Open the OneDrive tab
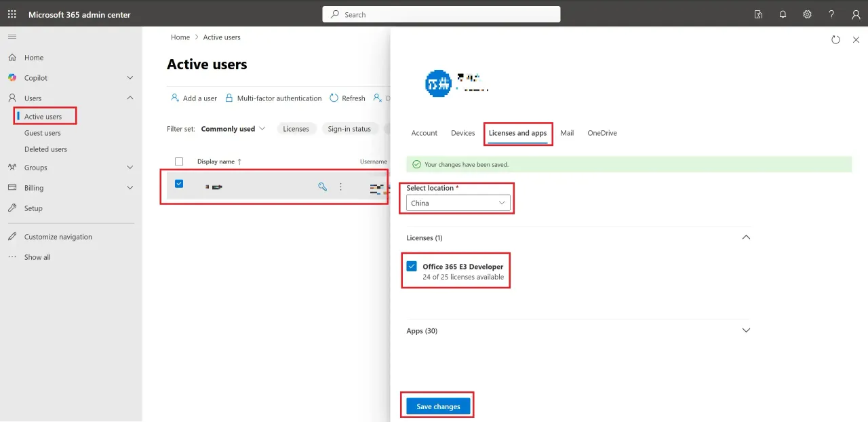The width and height of the screenshot is (868, 422). [x=602, y=133]
